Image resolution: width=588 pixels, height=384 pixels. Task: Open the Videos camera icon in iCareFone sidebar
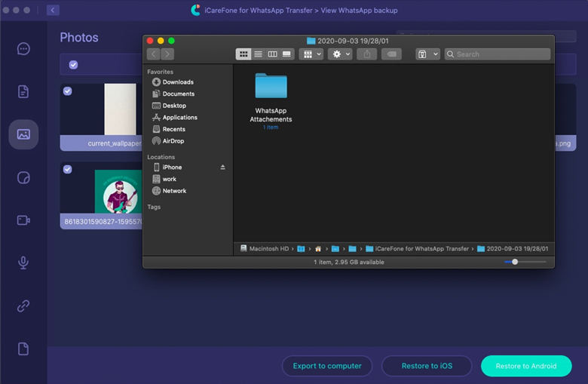[23, 220]
